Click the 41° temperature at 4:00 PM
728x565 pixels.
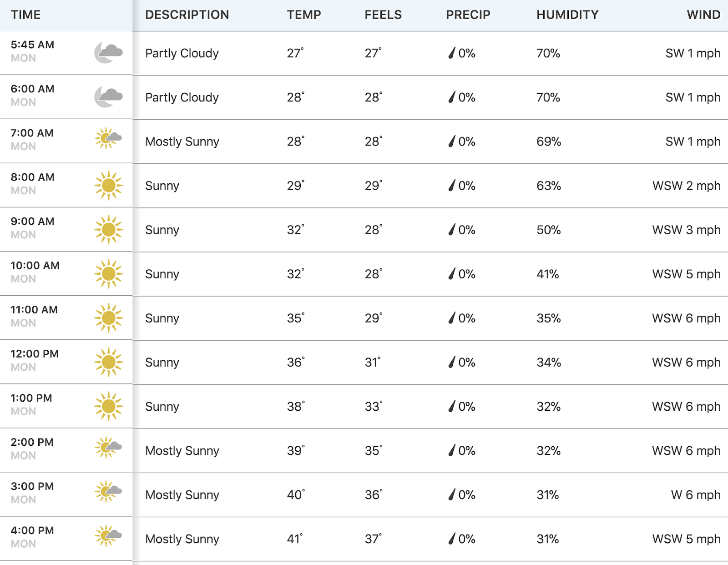[295, 539]
